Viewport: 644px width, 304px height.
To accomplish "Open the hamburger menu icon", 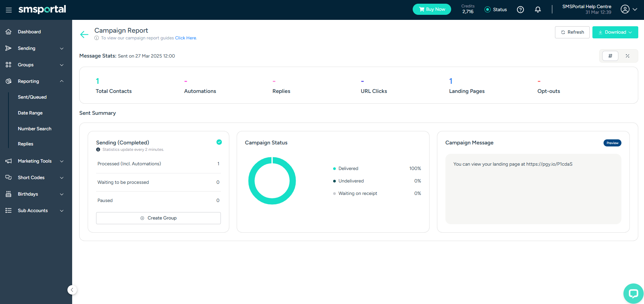I will pos(9,10).
